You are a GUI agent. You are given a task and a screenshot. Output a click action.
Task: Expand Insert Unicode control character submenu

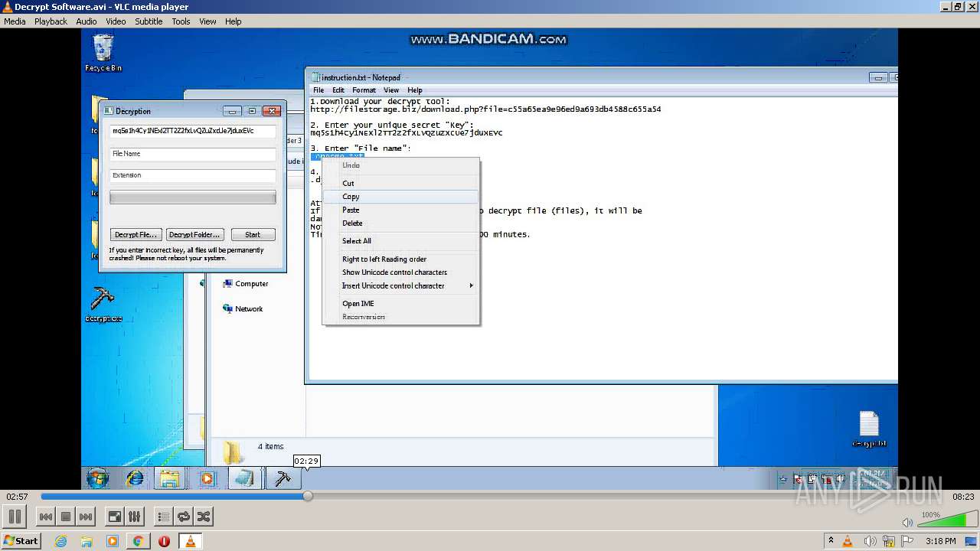tap(400, 286)
